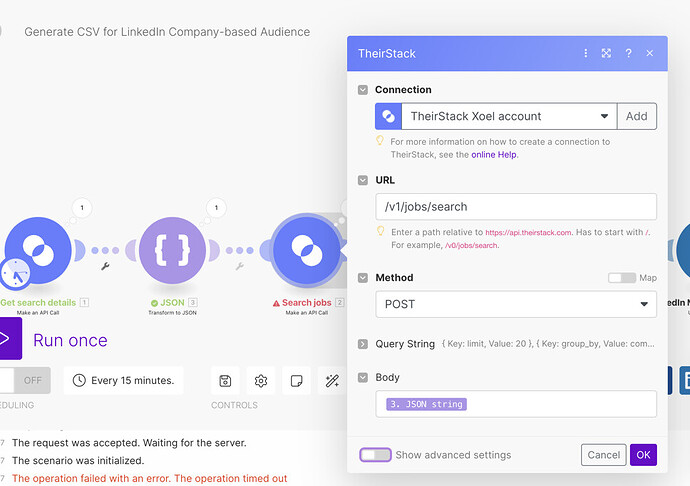Click 'The scenario was initialized.' log line
Screen dimensions: 690x486
click(x=78, y=460)
